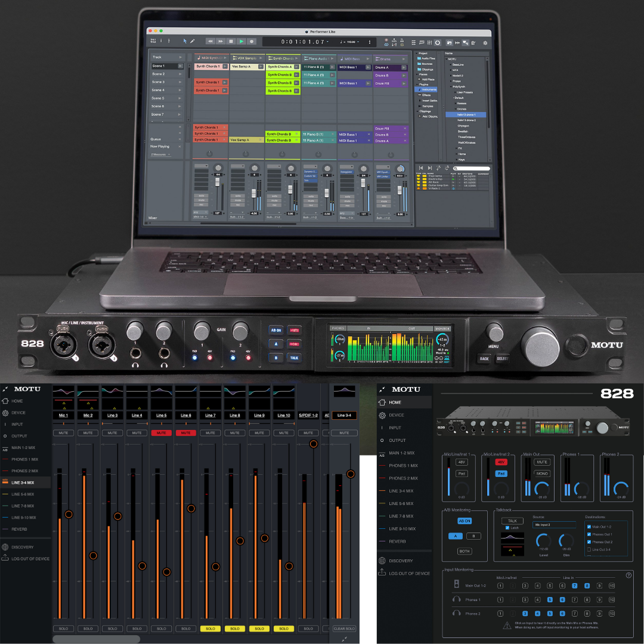Open MAIN 1-2 MIX in the 828 home window
This screenshot has width=644, height=644.
tap(401, 453)
